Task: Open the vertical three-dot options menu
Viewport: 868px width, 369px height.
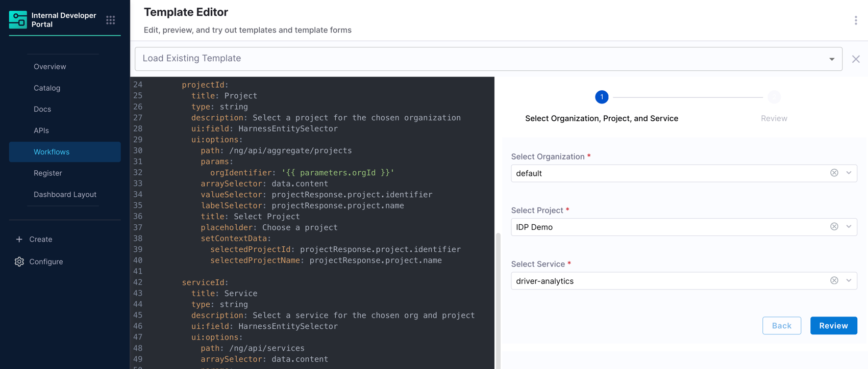Action: tap(856, 20)
